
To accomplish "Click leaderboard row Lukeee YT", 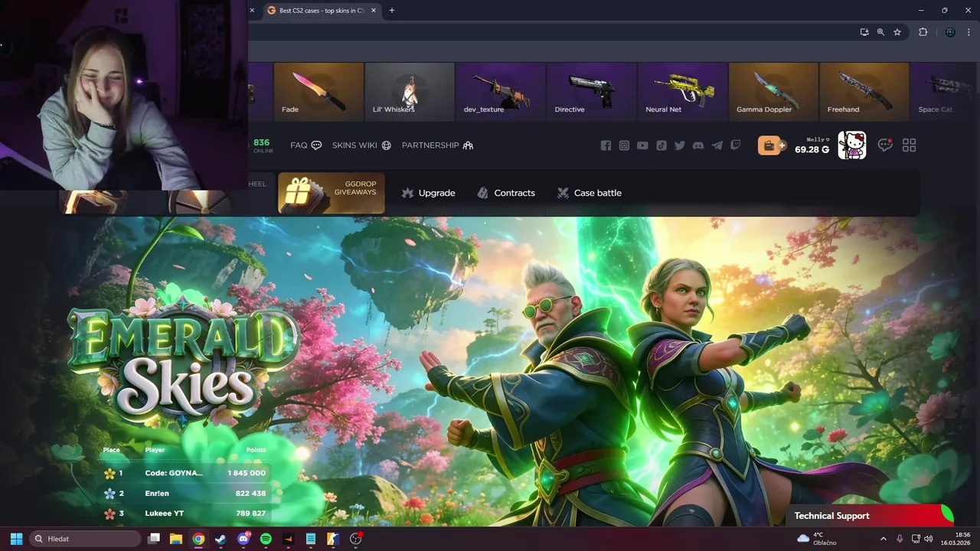I will pyautogui.click(x=185, y=514).
